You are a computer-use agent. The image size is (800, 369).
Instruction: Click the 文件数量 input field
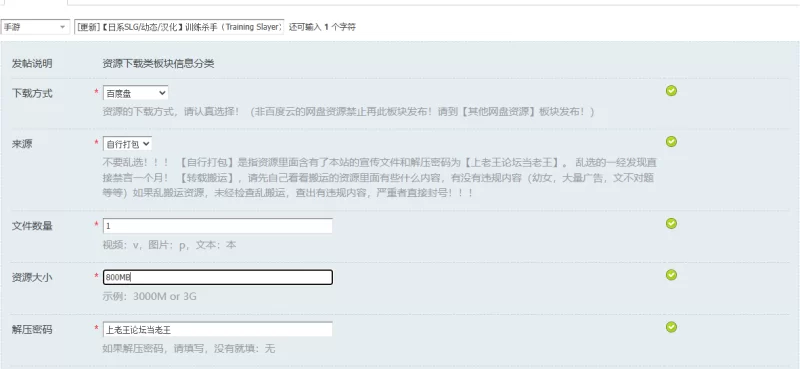(218, 226)
